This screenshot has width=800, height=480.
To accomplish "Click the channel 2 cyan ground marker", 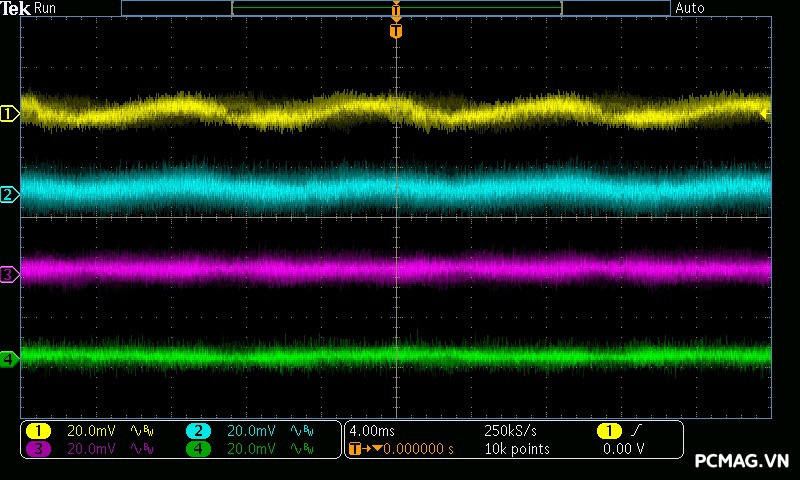I will coord(9,194).
